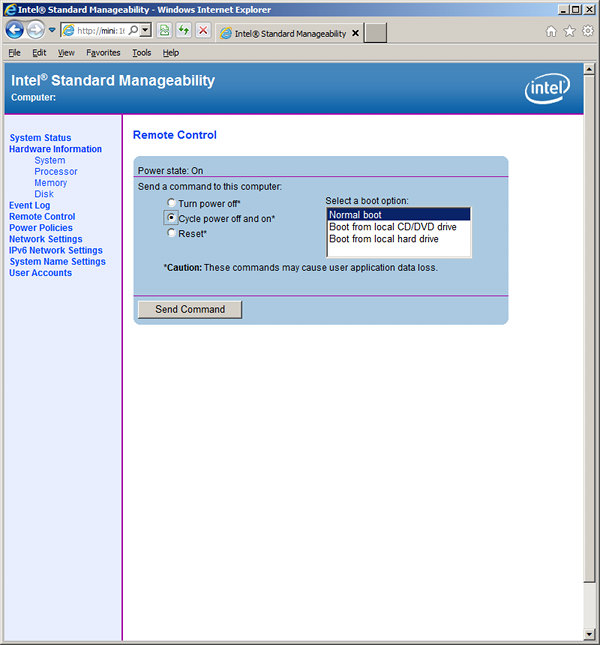The image size is (600, 645).
Task: Click the Internet Explorer title bar icon
Action: coord(10,9)
